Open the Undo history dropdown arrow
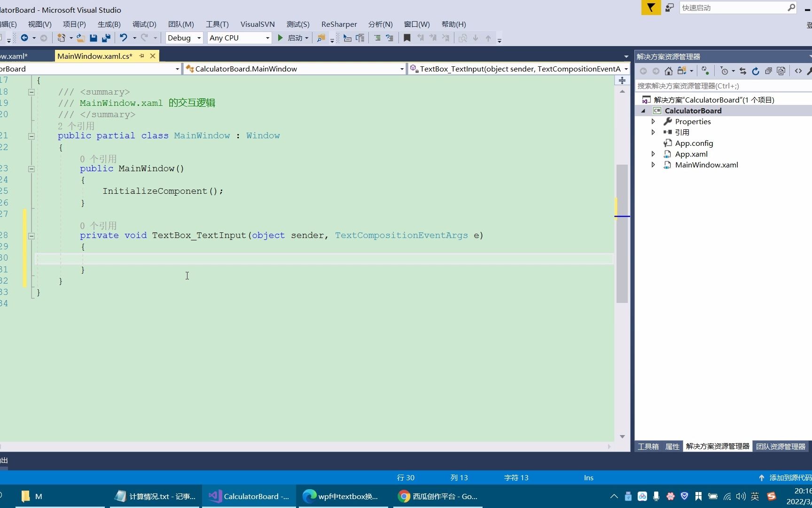812x508 pixels. [x=134, y=38]
